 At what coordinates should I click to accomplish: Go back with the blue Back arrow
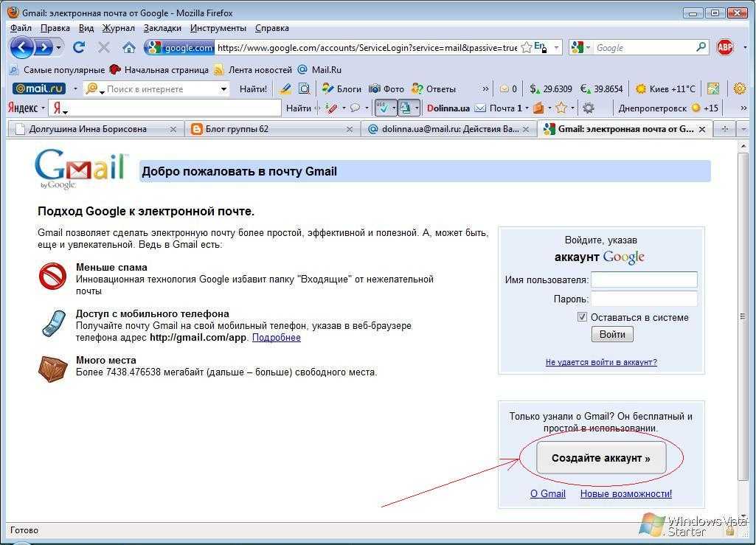[21, 47]
